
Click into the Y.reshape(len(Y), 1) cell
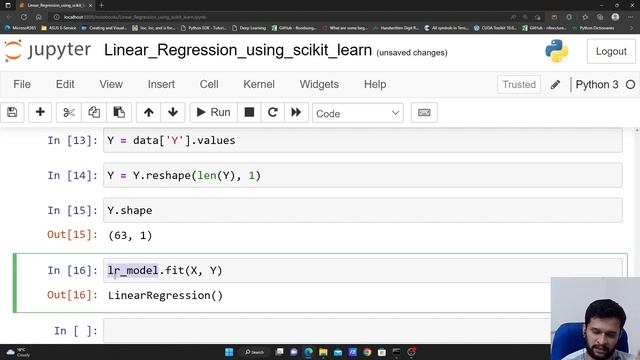click(362, 176)
